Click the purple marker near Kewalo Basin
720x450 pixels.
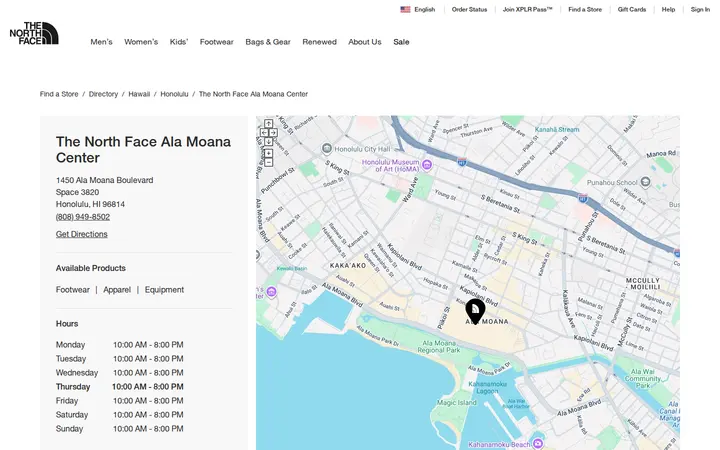coord(271,292)
